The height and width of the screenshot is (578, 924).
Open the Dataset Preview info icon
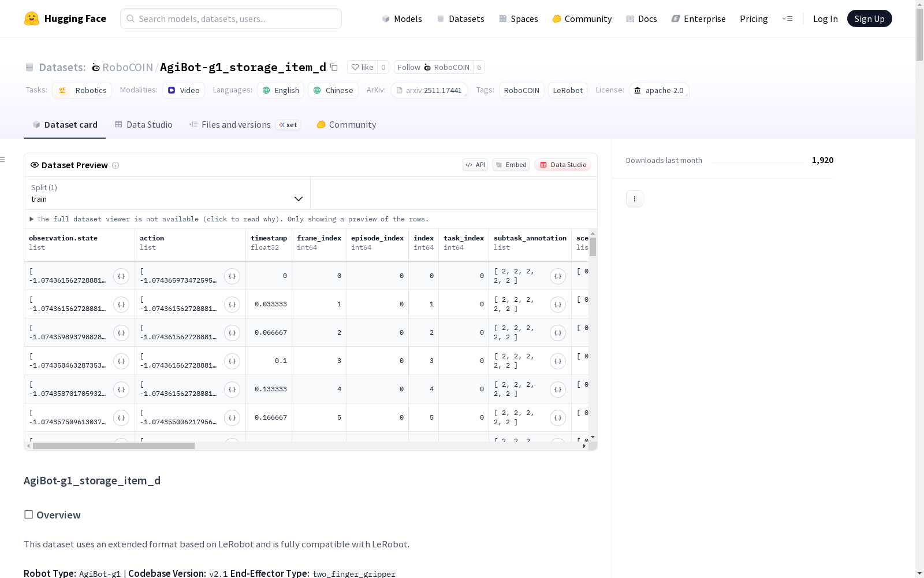[x=115, y=165]
